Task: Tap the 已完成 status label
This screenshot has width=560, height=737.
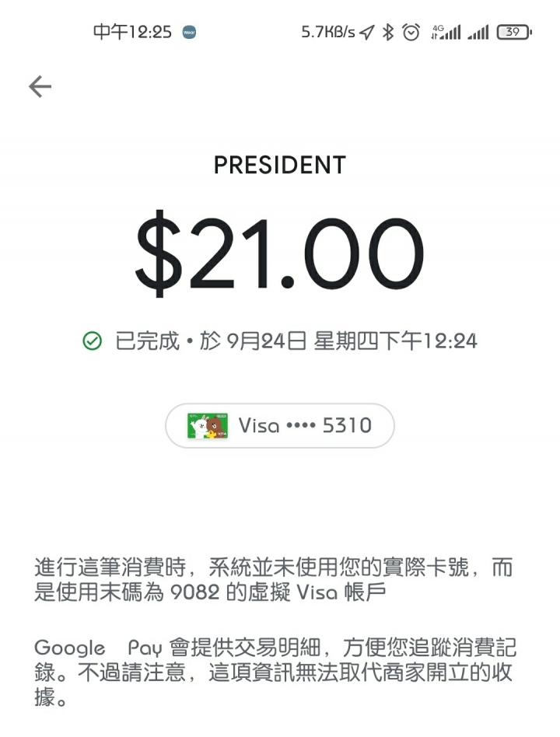Action: [147, 341]
